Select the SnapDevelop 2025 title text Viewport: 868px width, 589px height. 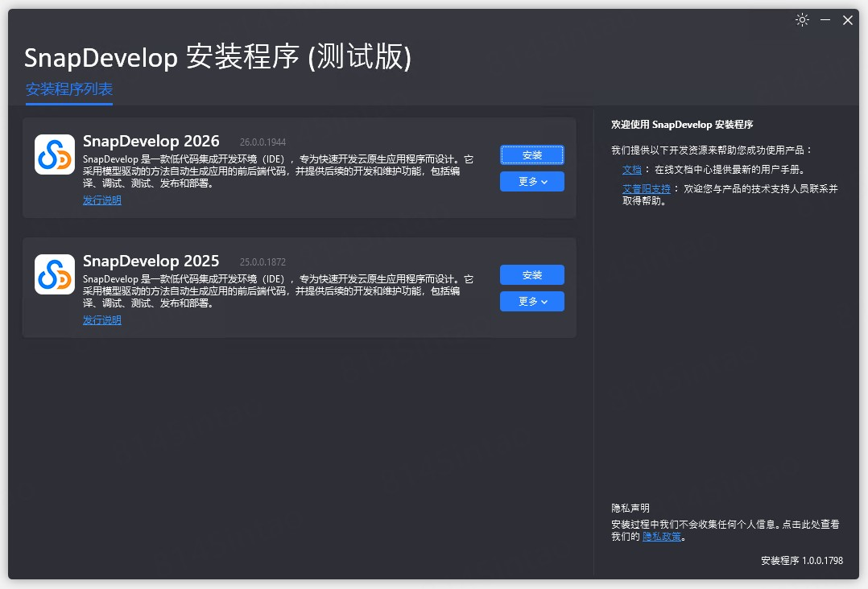pyautogui.click(x=151, y=261)
